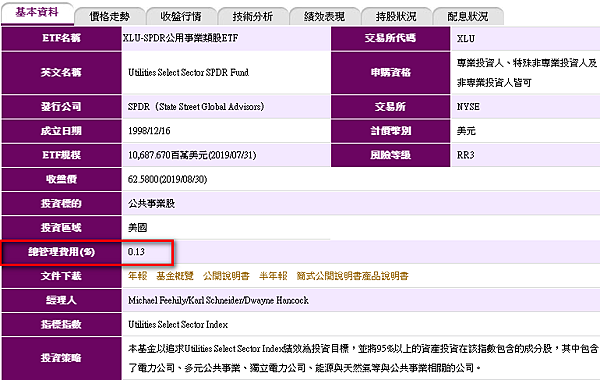Select the benchmark Utilities Select Sector Index
Screen dimensions: 600x380
178,325
